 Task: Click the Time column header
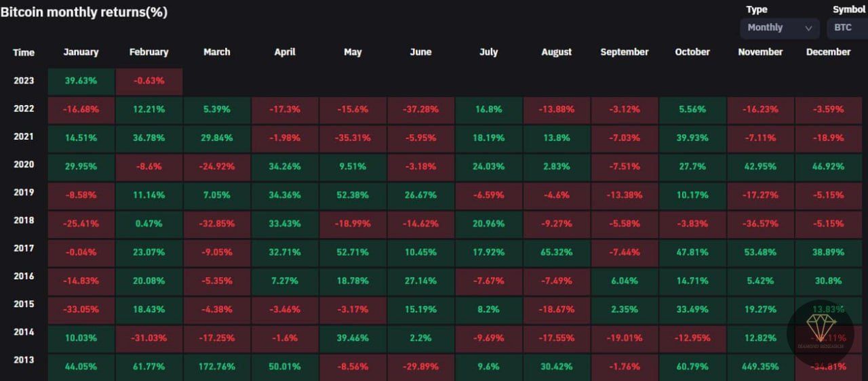[23, 52]
